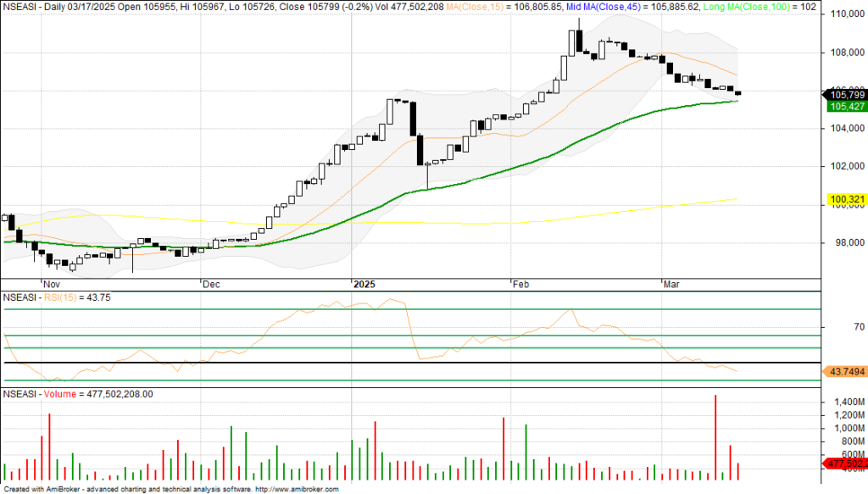Click the Feb label on the date axis
The image size is (868, 494).
520,284
